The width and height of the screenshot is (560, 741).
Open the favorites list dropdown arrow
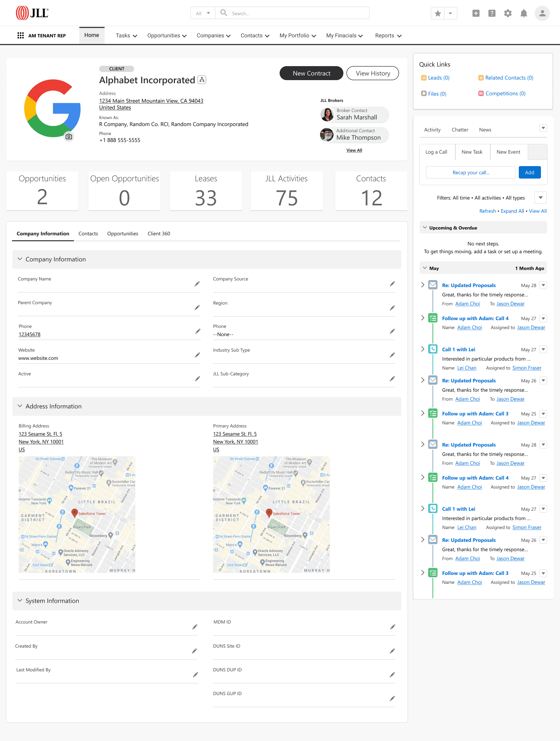pyautogui.click(x=450, y=13)
